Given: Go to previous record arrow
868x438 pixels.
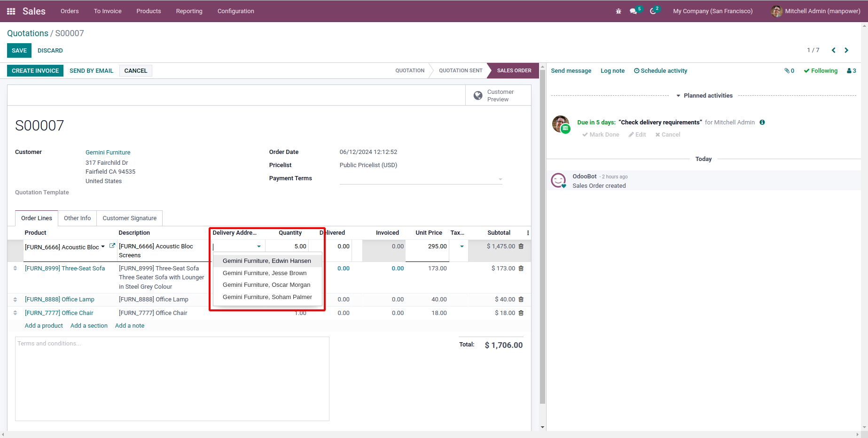Looking at the screenshot, I should click(x=834, y=50).
